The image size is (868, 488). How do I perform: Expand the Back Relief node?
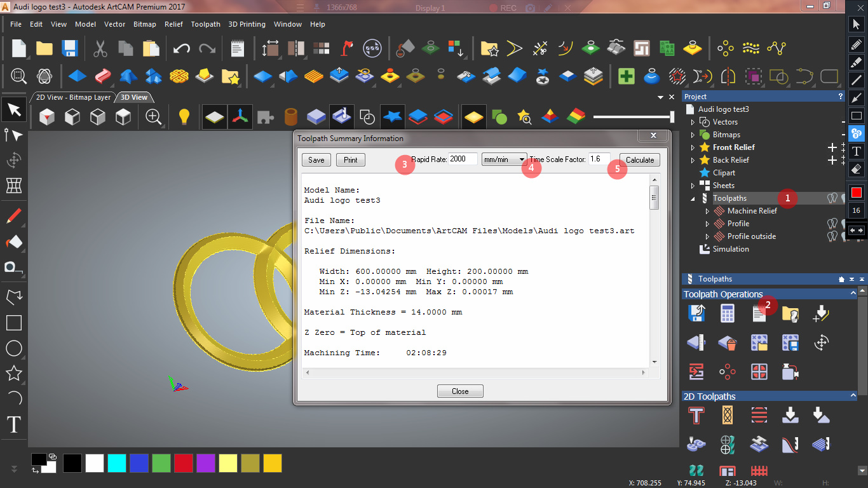[x=693, y=160]
